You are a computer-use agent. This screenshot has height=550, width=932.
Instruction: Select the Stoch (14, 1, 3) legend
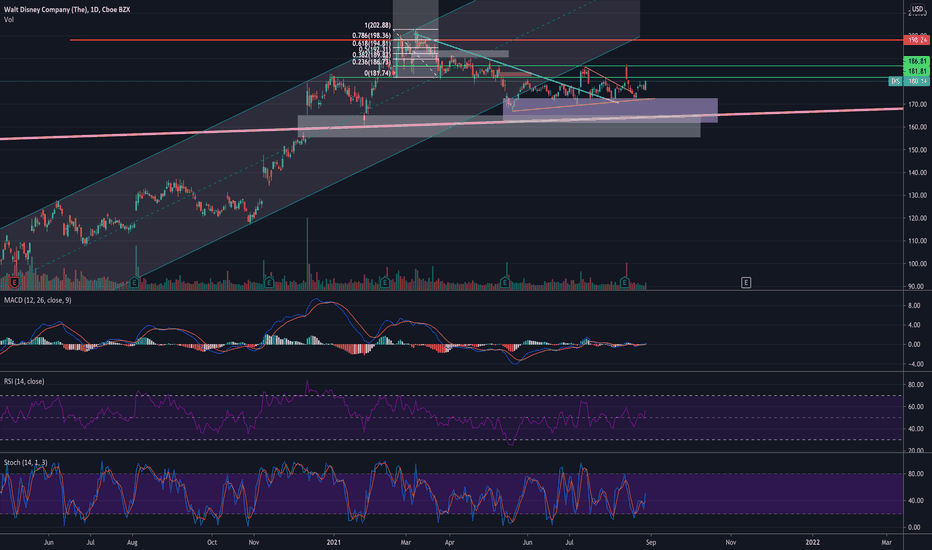(26, 462)
